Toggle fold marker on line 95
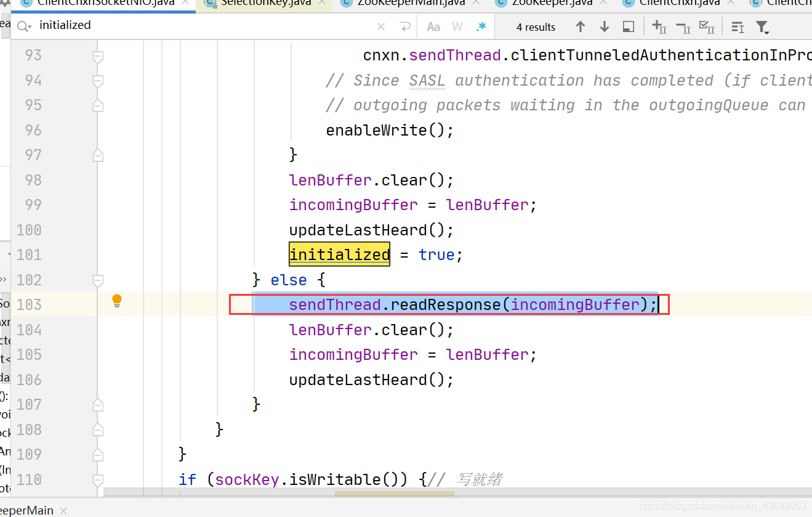Viewport: 812px width, 517px height. (97, 106)
